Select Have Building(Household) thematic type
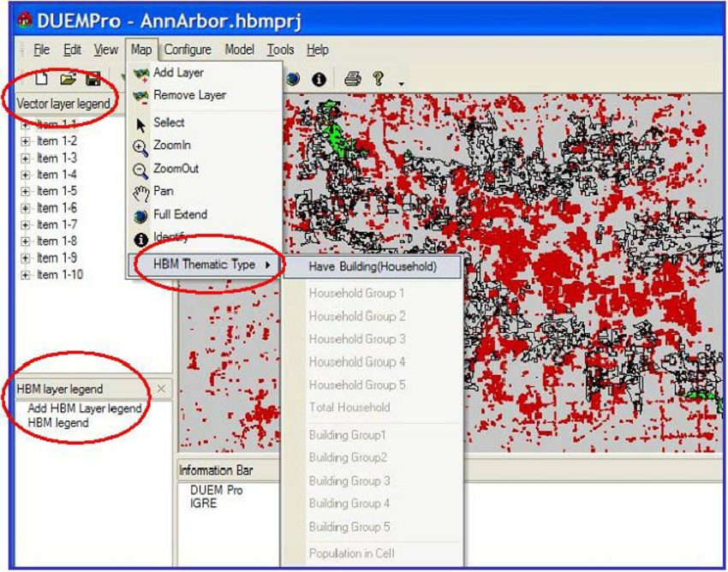 [x=373, y=267]
